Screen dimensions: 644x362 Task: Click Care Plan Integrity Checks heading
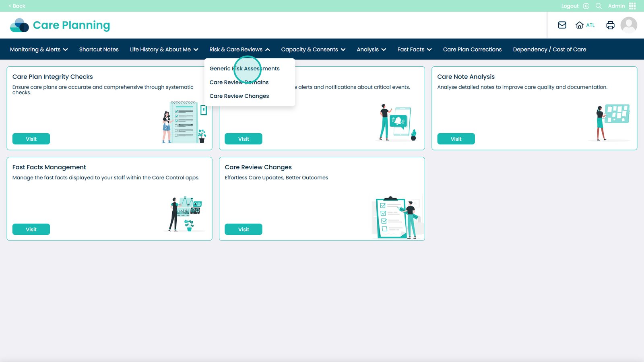tap(52, 77)
